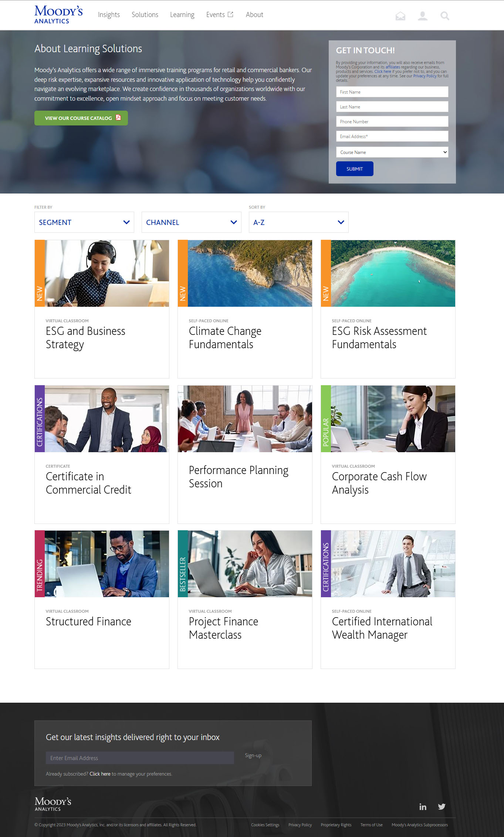Visit Moody's Twitter page icon
The image size is (504, 837).
click(442, 807)
